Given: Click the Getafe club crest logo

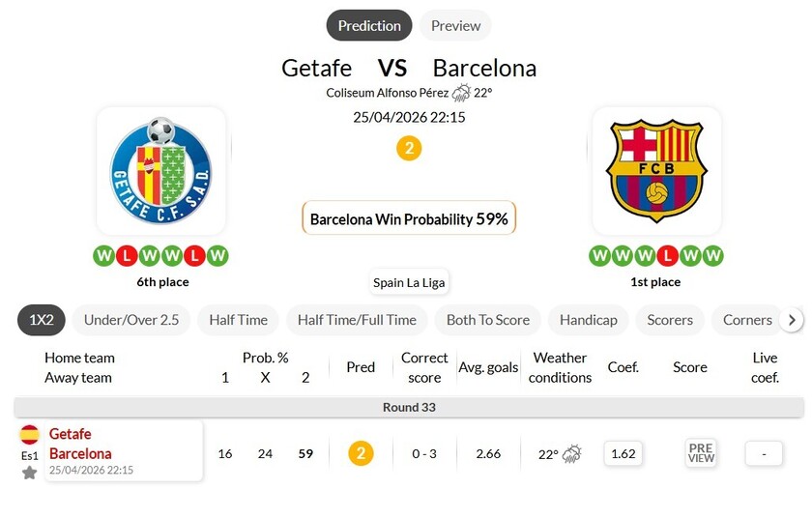Looking at the screenshot, I should (x=161, y=171).
